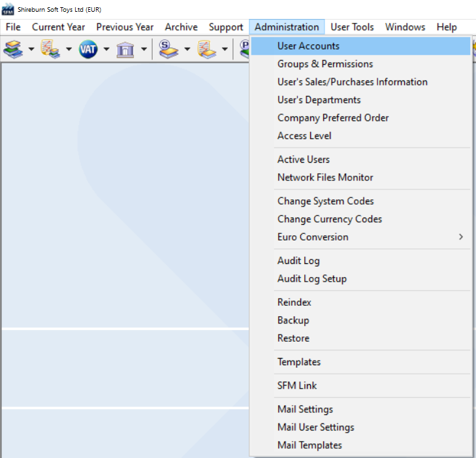The image size is (476, 458).
Task: Click the bank building toolbar icon
Action: (125, 49)
